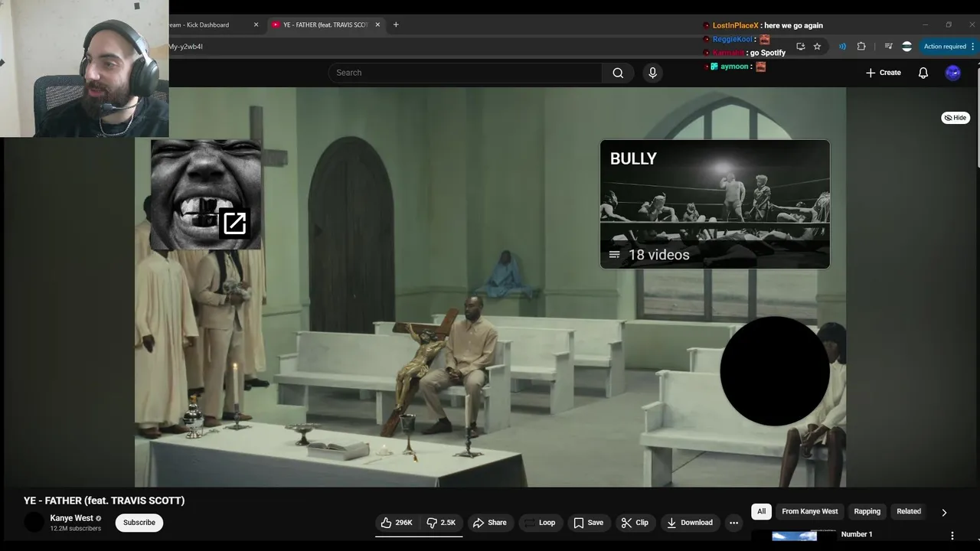
Task: Click the install app icon in address bar
Action: (800, 47)
